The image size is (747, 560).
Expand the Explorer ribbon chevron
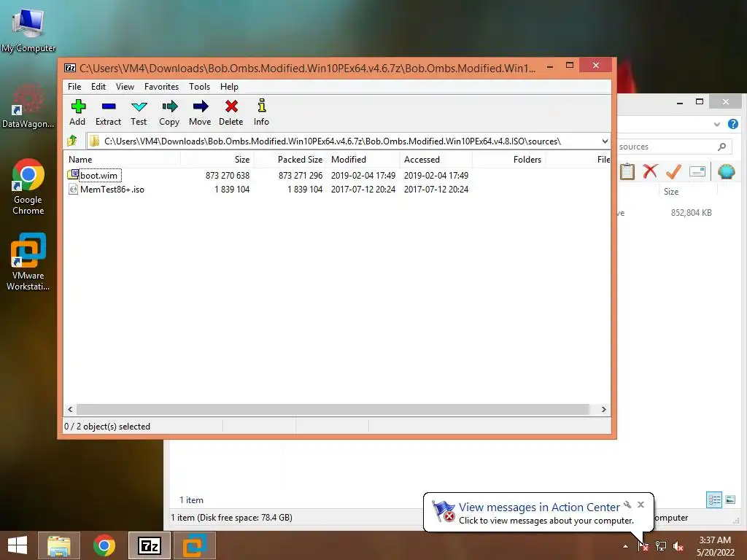click(716, 124)
